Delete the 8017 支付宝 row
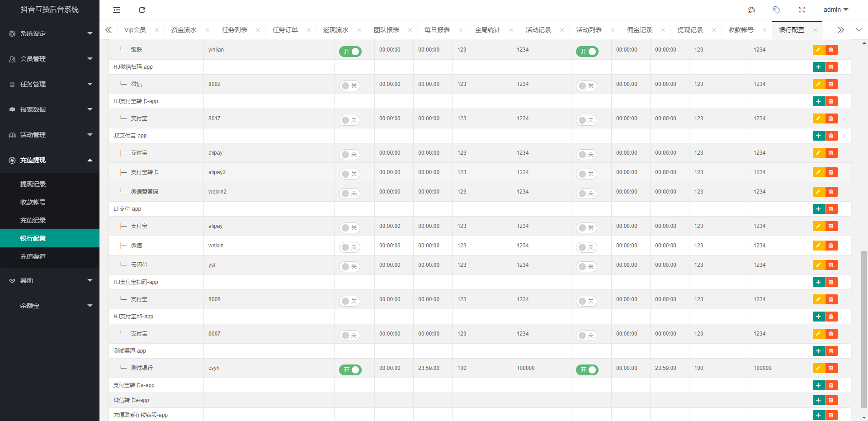868x421 pixels. click(x=831, y=118)
